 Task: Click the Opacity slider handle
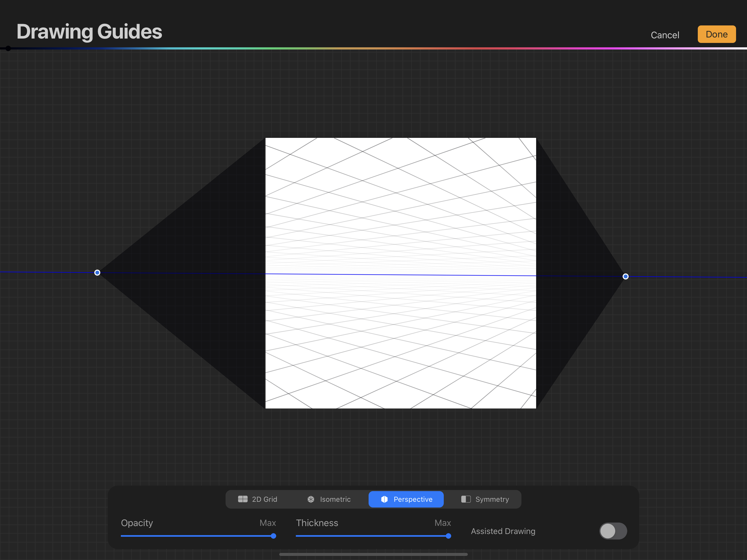point(273,536)
